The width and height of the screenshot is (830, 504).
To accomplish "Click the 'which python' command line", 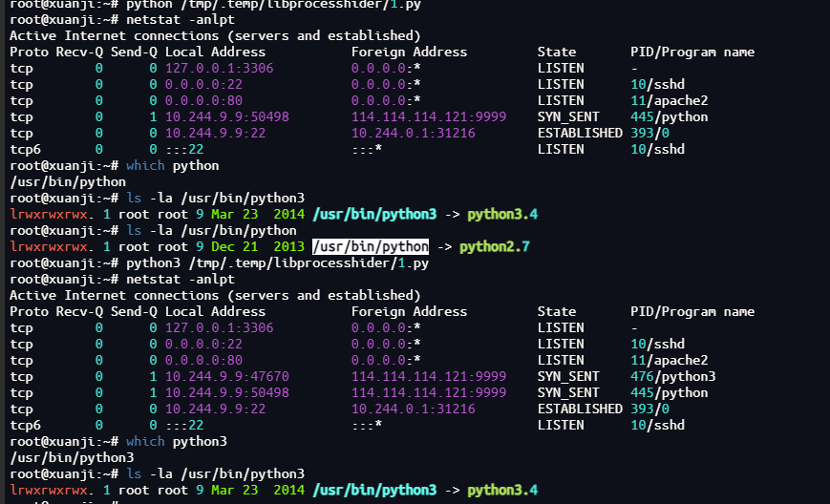I will [173, 165].
